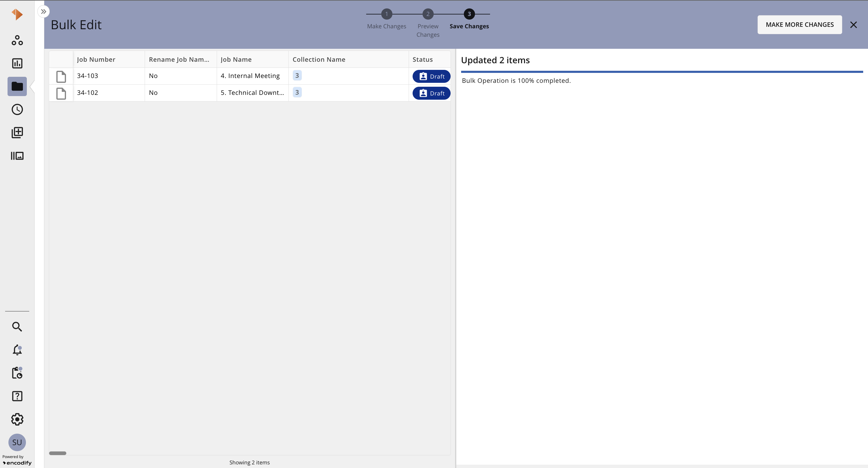Screen dimensions: 868x468
Task: Open the bar chart dashboard icon
Action: (17, 63)
